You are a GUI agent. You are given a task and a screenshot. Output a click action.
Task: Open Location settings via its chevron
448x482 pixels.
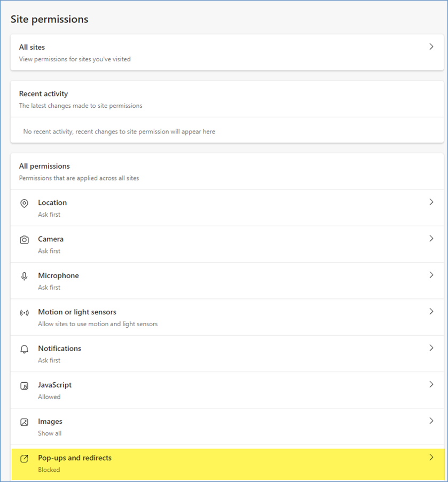431,202
